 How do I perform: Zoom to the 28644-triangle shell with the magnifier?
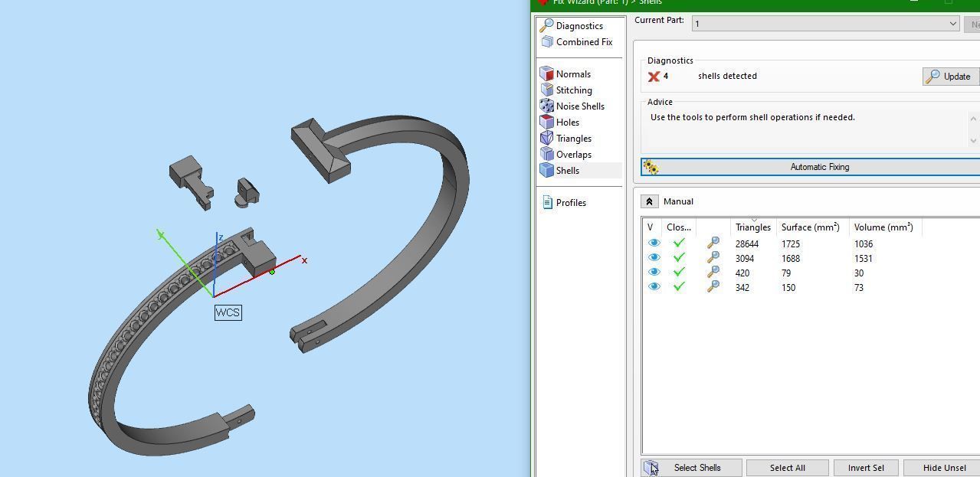click(713, 243)
